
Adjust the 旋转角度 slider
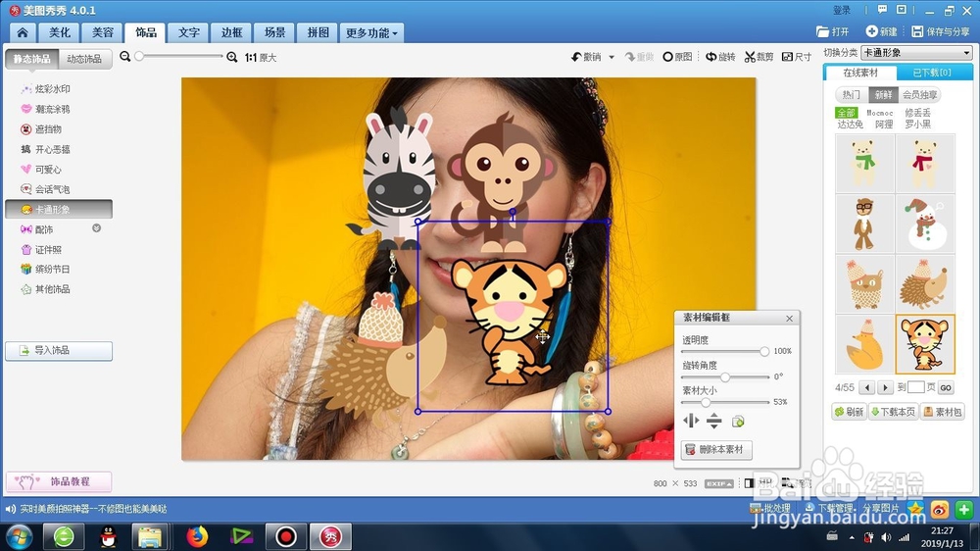tap(725, 377)
